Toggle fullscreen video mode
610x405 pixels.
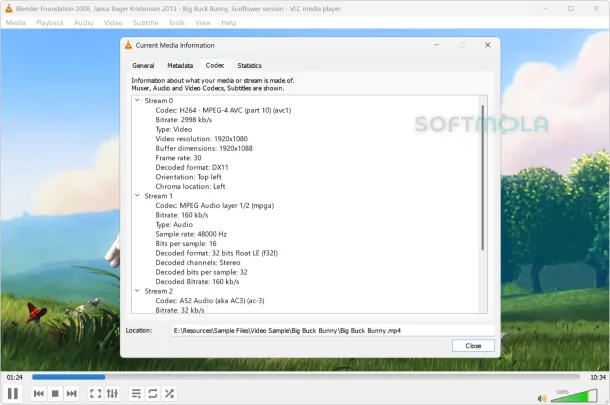(x=95, y=393)
